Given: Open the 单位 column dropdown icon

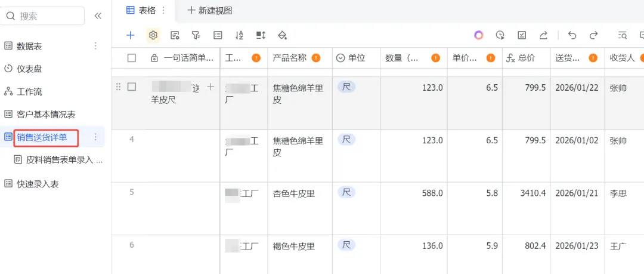Looking at the screenshot, I should [x=340, y=58].
